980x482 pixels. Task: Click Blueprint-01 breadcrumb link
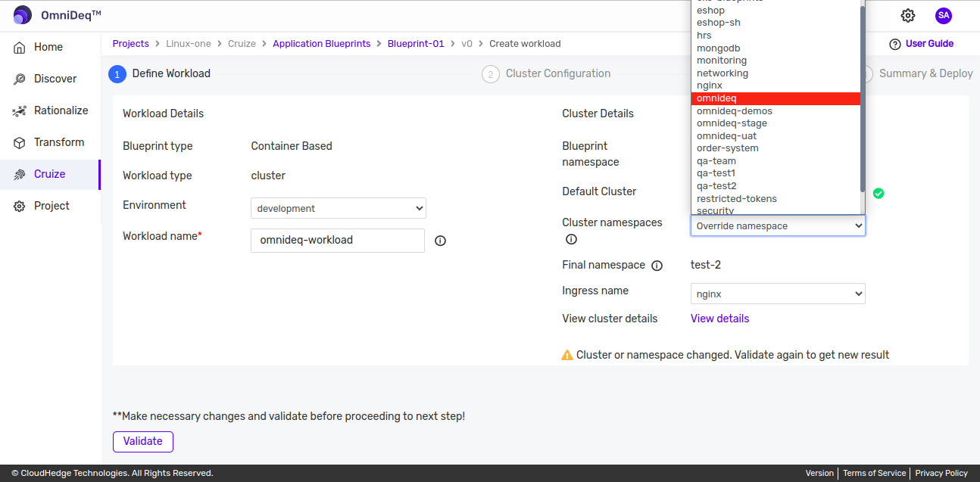[416, 44]
